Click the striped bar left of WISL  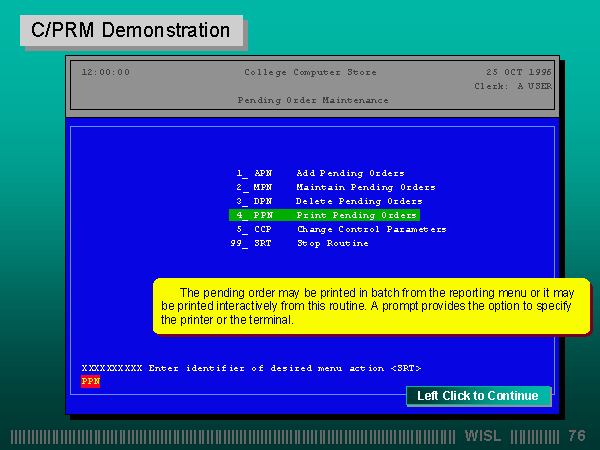point(235,436)
